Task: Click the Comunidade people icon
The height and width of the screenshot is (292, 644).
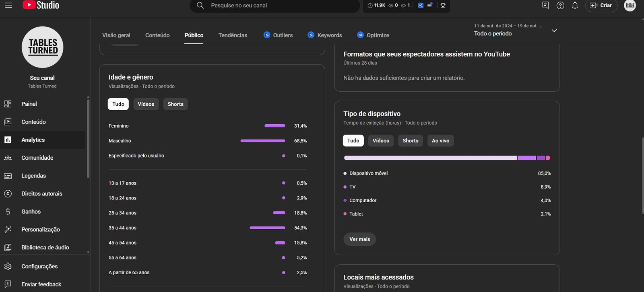Action: [8, 158]
